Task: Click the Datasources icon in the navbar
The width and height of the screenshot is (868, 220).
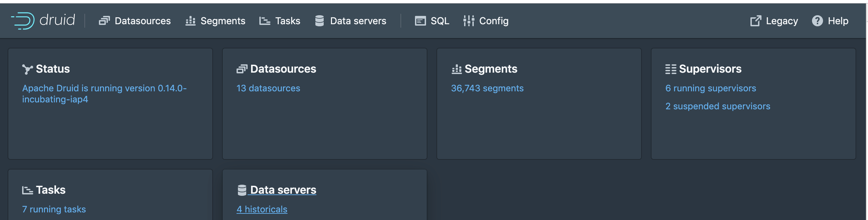Action: pos(104,21)
